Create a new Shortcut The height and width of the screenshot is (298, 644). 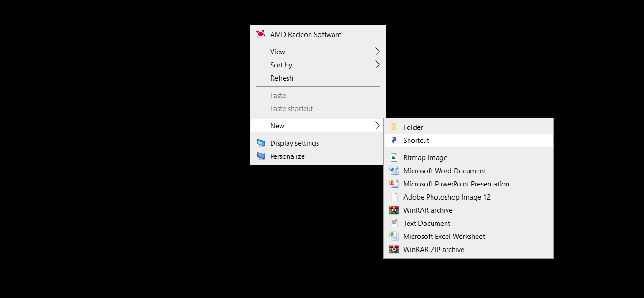pyautogui.click(x=469, y=140)
